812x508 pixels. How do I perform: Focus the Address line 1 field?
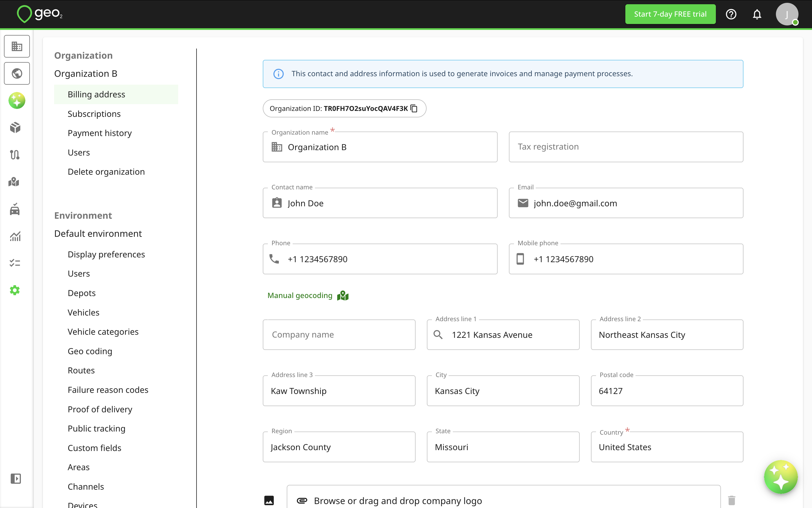point(503,335)
